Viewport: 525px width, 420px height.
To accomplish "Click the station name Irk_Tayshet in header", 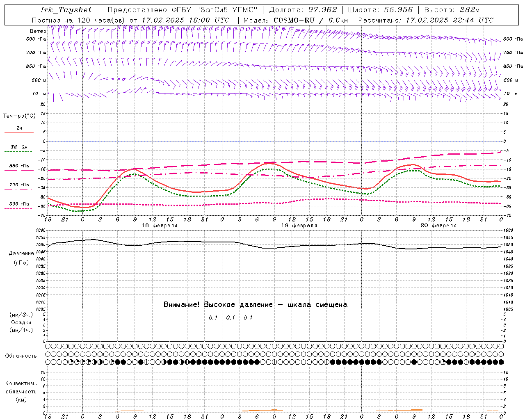I will (66, 10).
